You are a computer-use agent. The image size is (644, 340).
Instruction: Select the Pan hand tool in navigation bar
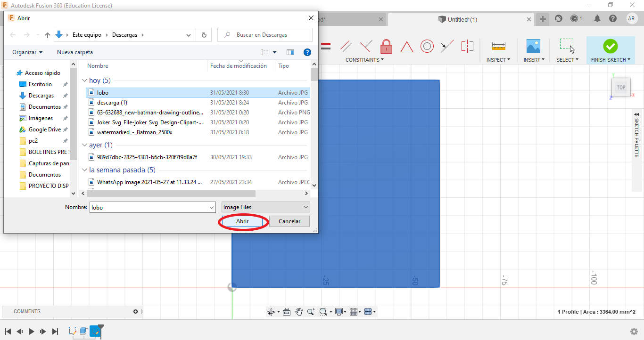point(299,311)
